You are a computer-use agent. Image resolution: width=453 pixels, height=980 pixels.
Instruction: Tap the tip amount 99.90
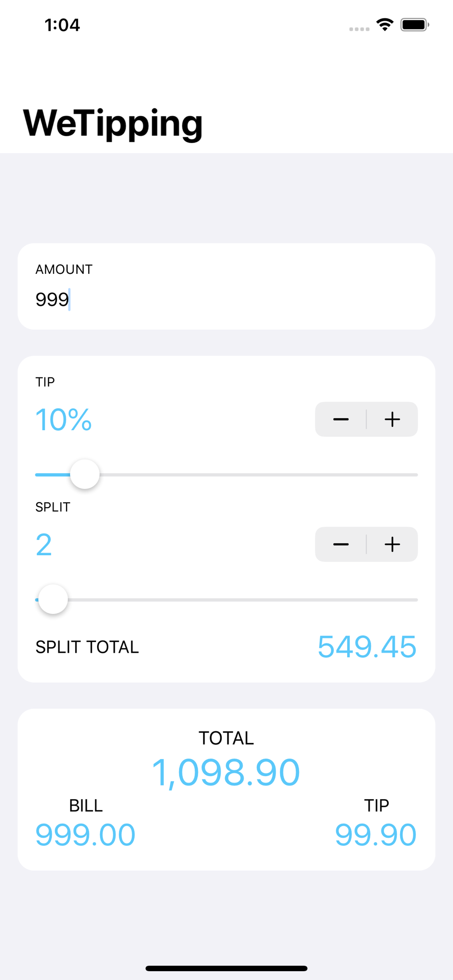376,835
